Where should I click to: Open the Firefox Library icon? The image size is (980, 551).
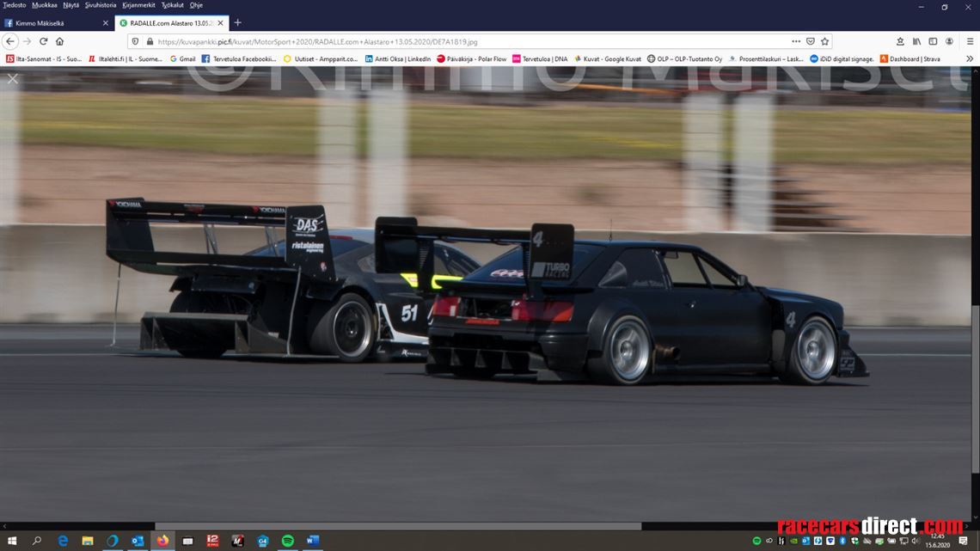(916, 40)
